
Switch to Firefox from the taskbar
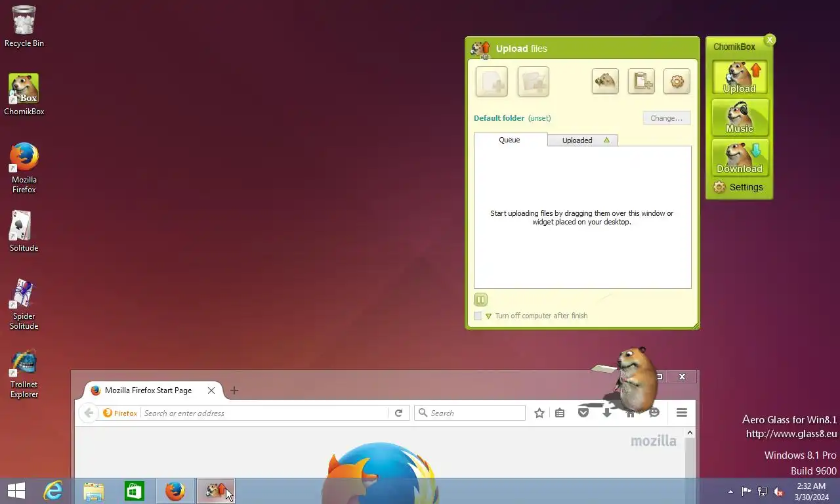tap(175, 491)
